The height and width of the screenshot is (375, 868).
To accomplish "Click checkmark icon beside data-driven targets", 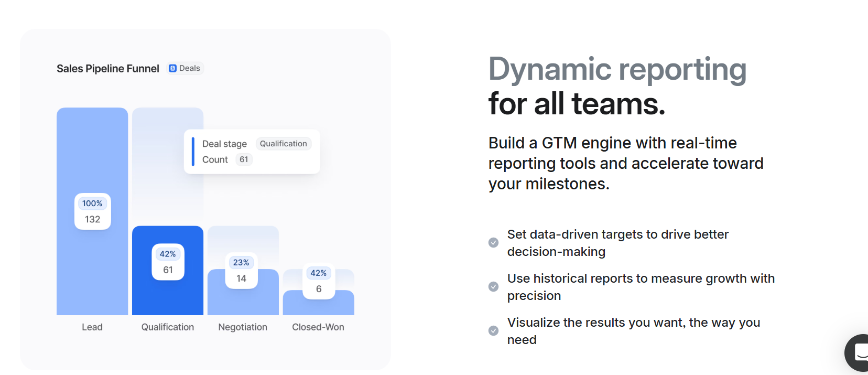I will (x=493, y=242).
